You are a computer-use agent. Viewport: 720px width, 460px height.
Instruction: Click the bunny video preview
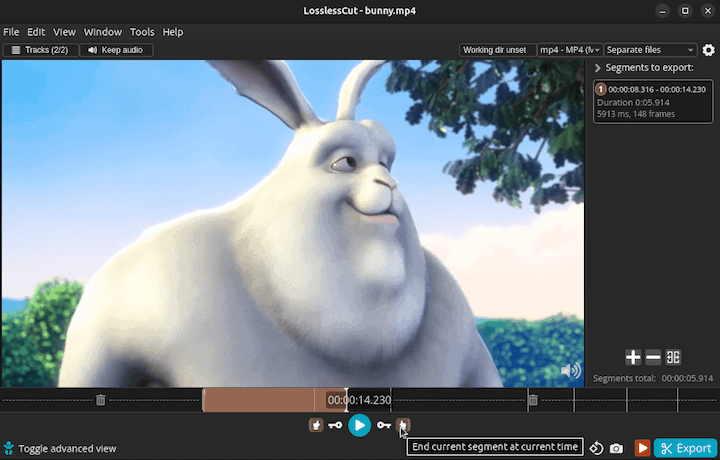click(x=292, y=224)
